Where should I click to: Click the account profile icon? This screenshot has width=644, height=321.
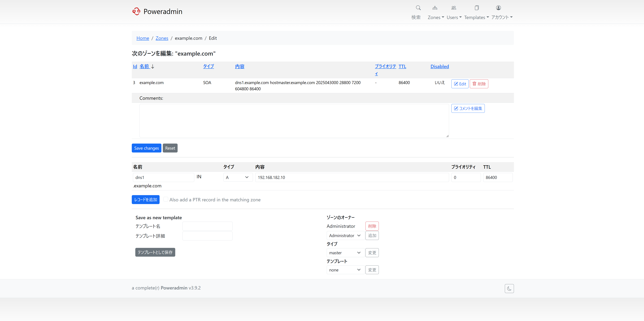(498, 8)
